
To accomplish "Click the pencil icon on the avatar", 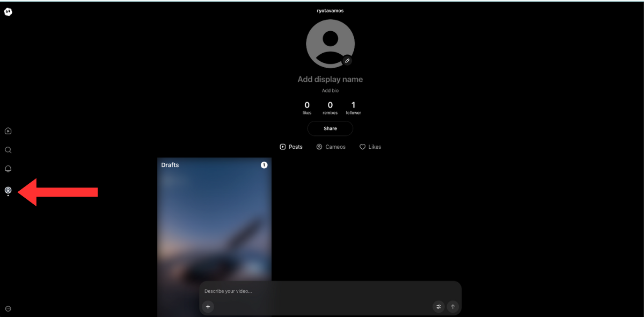I will [347, 61].
